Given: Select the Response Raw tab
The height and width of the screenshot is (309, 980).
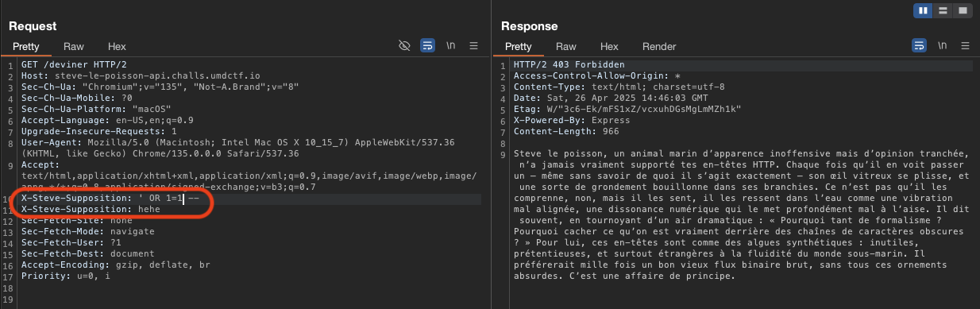Looking at the screenshot, I should click(566, 47).
